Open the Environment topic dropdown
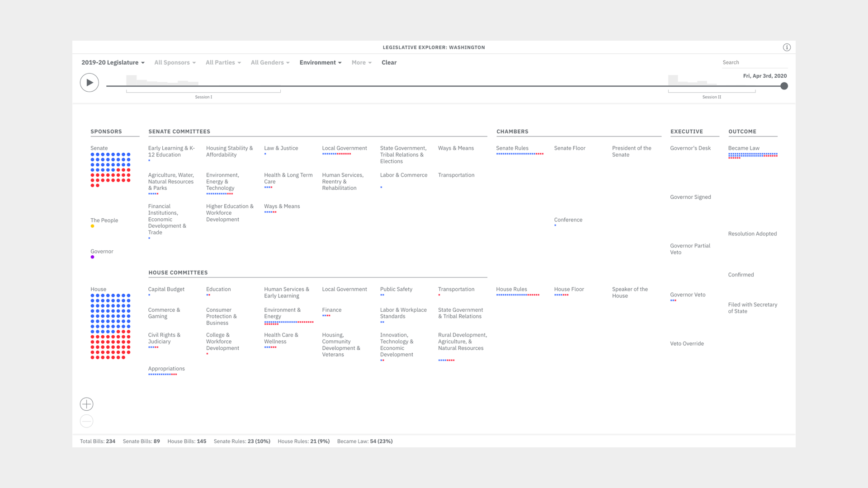The width and height of the screenshot is (868, 488). [321, 62]
